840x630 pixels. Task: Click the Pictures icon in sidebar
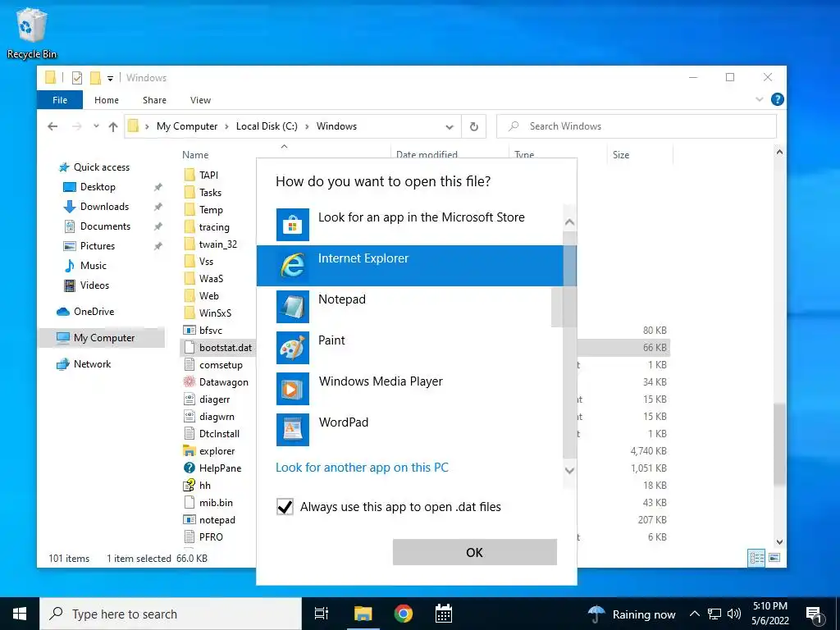tap(70, 246)
